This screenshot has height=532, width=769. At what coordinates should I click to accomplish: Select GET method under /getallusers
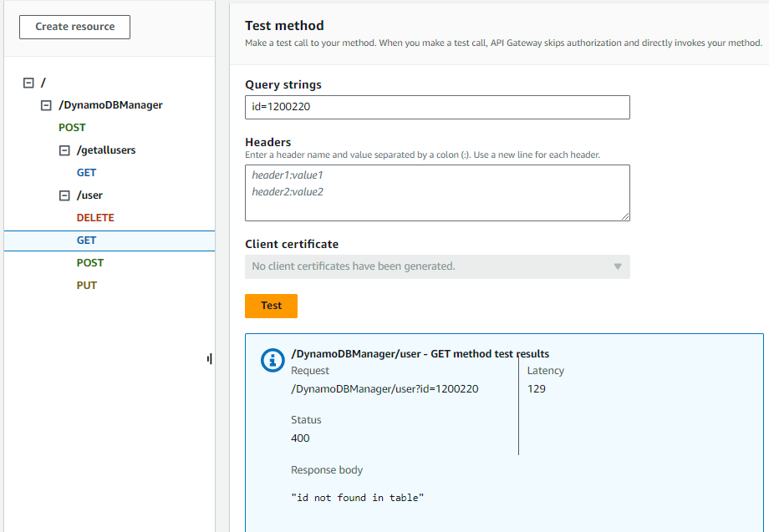point(86,173)
